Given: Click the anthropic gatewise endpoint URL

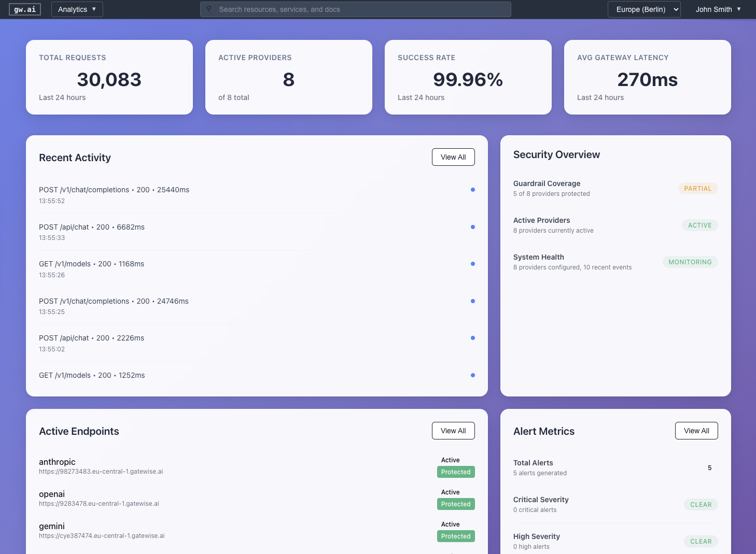Looking at the screenshot, I should [x=101, y=472].
